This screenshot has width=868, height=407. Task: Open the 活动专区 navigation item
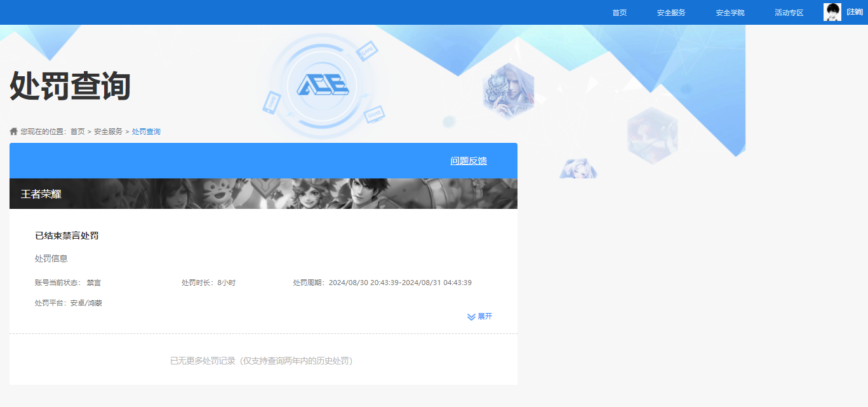click(789, 13)
